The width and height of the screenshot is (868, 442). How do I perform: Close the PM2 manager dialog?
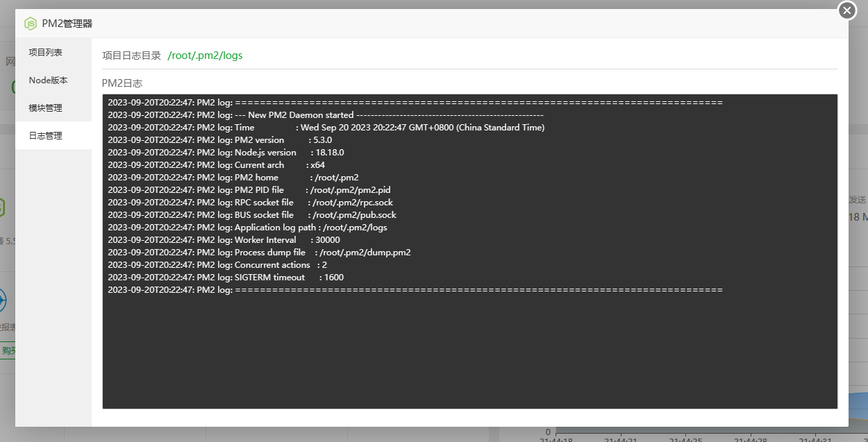(x=847, y=10)
